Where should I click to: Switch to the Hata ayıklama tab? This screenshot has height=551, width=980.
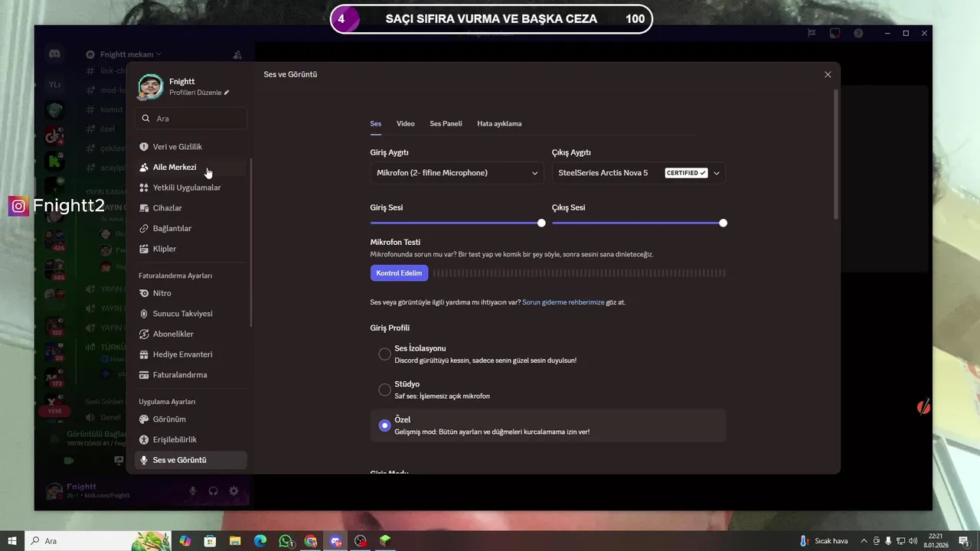tap(499, 123)
